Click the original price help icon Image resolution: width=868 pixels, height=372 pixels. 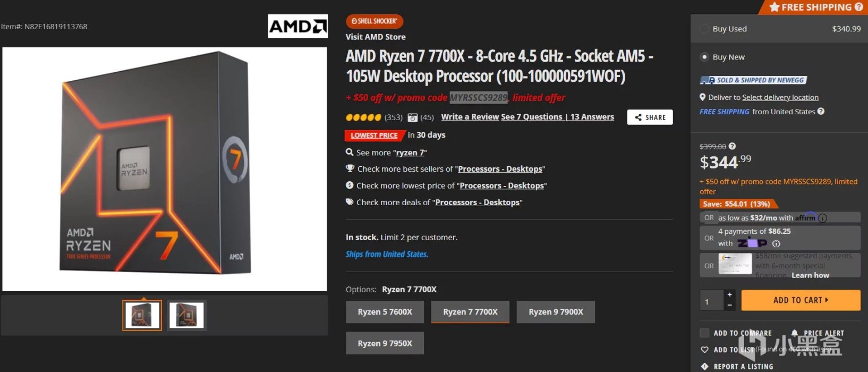(732, 146)
